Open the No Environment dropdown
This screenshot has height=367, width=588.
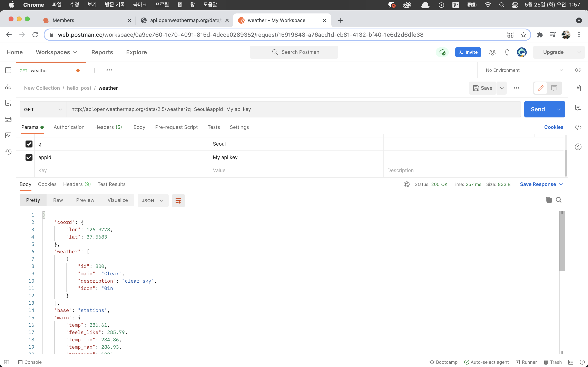click(x=524, y=70)
